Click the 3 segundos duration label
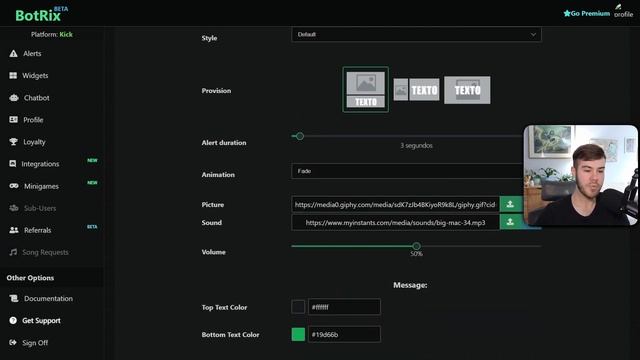This screenshot has width=640, height=360. click(416, 145)
